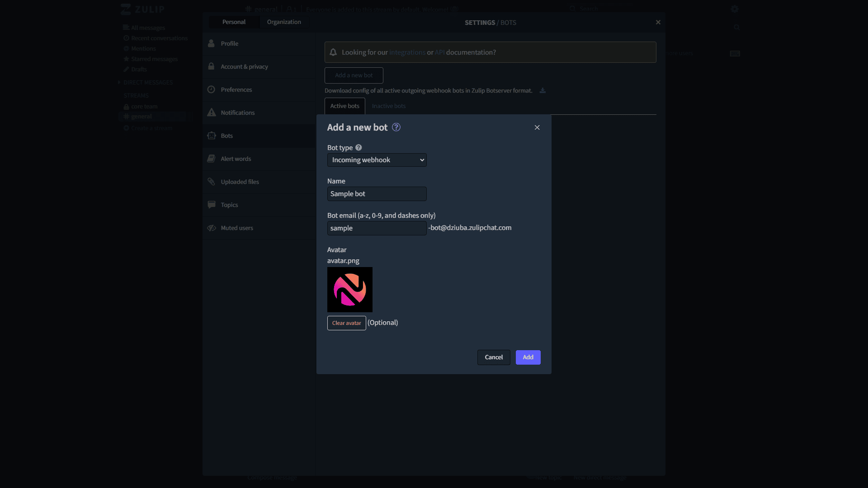Click the Muted users eye-slash icon

click(211, 228)
